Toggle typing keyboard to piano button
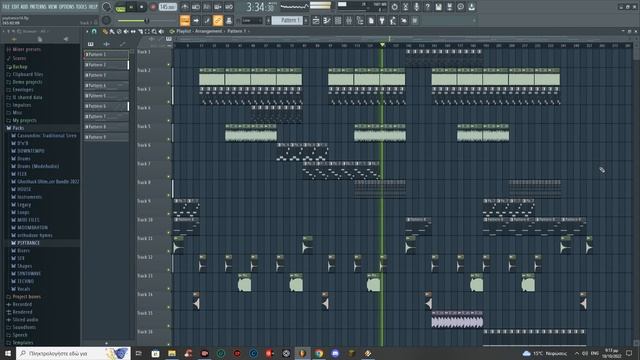This screenshot has height=360, width=640. [x=184, y=20]
